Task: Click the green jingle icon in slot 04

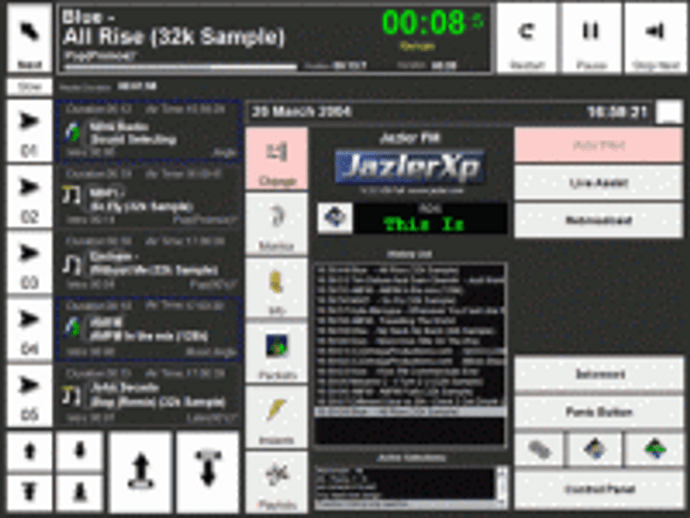Action: [x=71, y=328]
